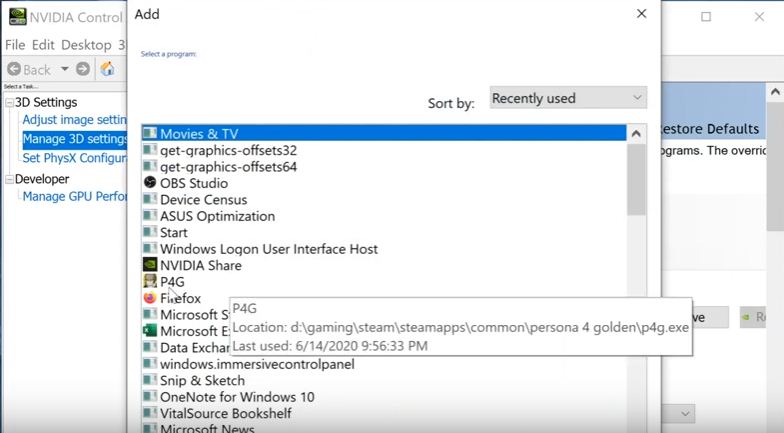Click the Firefox icon
Image resolution: width=784 pixels, height=433 pixels.
point(150,298)
